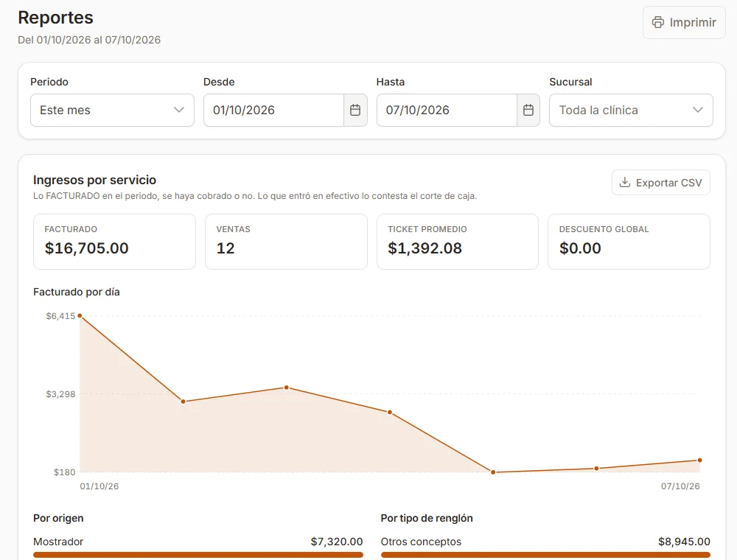Click the Otros conceptos row label
Viewport: 737px width, 560px height.
[x=421, y=542]
